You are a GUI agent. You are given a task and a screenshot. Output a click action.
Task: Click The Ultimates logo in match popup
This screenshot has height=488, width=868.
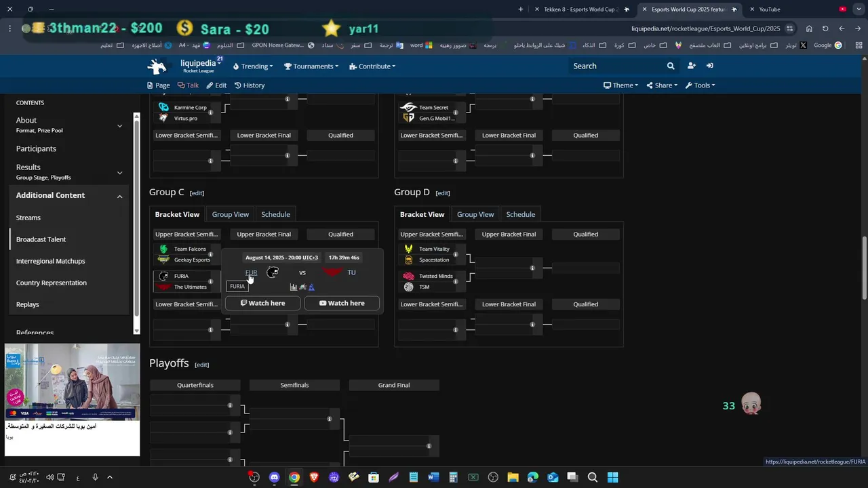click(x=332, y=272)
